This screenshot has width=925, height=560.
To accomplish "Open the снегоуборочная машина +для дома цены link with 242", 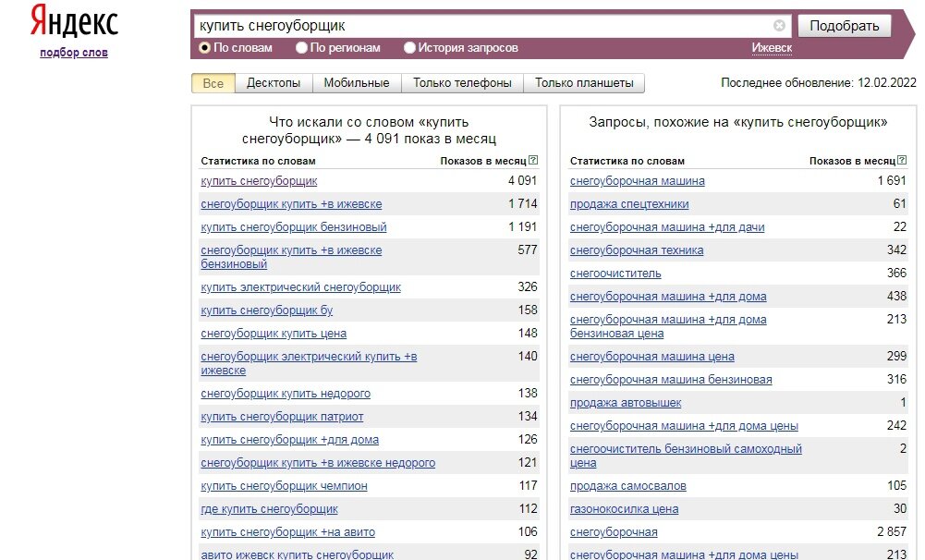I will [684, 425].
